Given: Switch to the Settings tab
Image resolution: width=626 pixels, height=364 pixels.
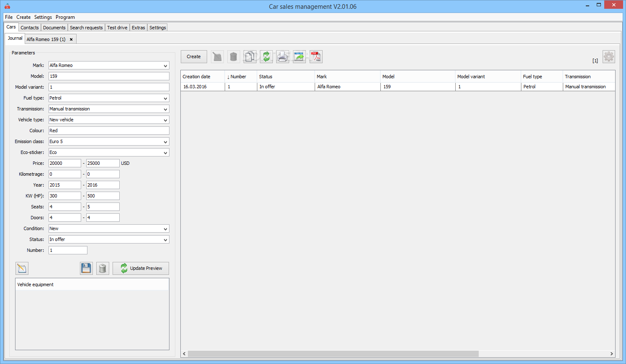Looking at the screenshot, I should point(158,28).
